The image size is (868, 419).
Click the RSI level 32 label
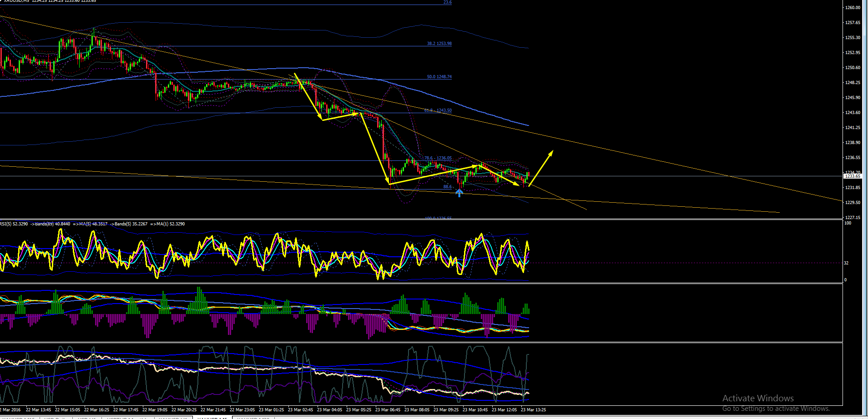click(x=846, y=263)
